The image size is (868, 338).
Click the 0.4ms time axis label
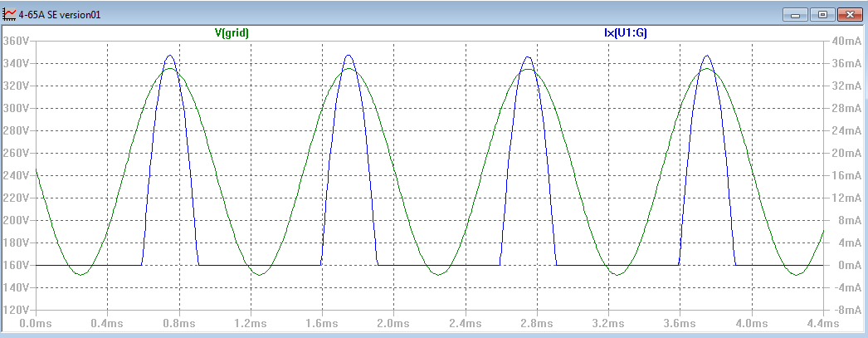point(107,322)
